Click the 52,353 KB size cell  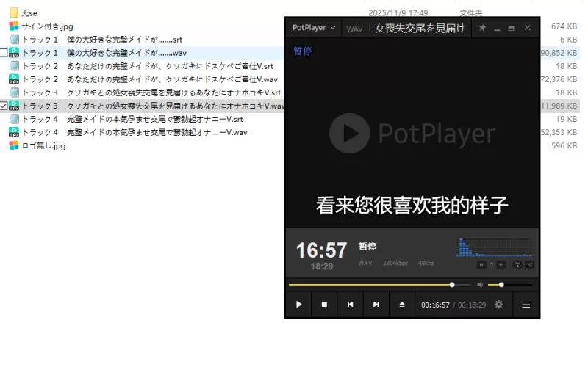[559, 132]
